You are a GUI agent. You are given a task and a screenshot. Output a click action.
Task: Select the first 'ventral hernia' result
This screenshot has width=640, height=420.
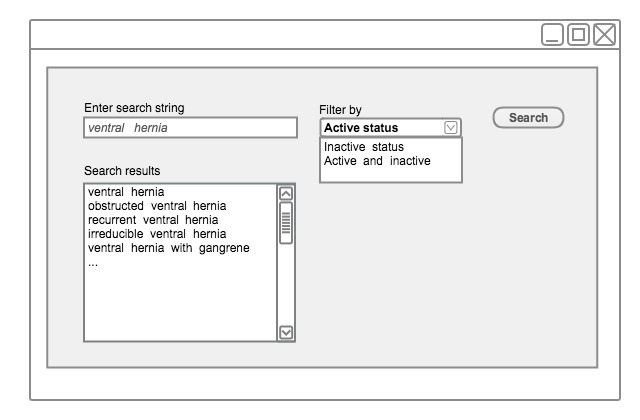click(x=126, y=192)
